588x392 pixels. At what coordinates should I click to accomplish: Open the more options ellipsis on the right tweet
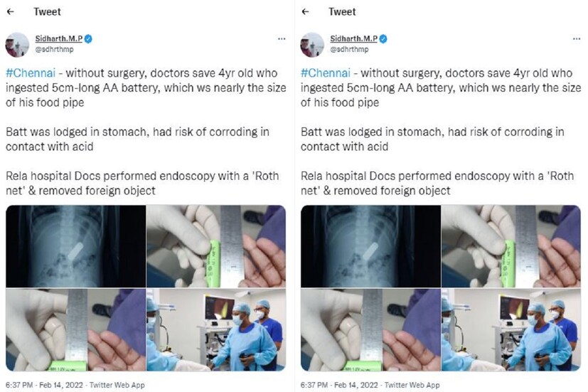point(577,38)
